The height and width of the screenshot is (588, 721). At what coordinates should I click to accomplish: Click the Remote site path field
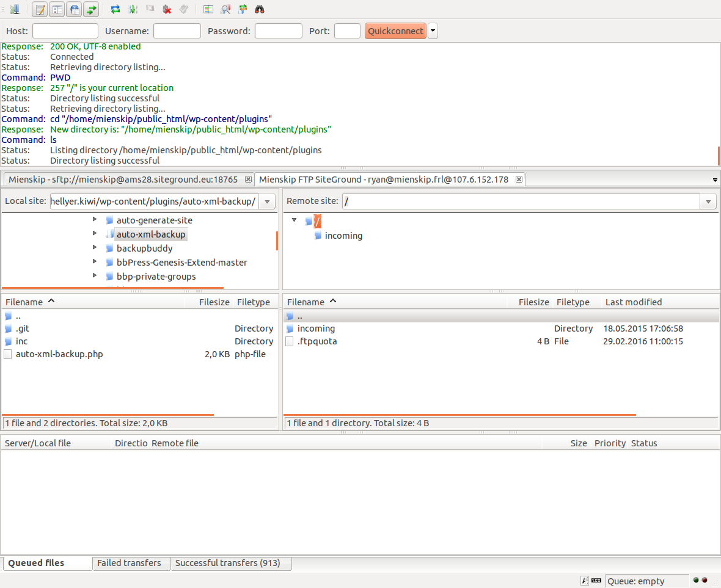[x=521, y=201]
